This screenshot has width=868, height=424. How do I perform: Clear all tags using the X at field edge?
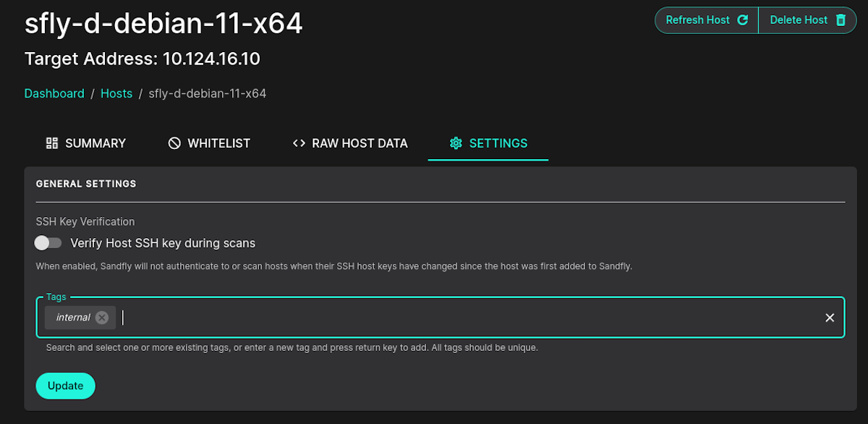tap(830, 317)
